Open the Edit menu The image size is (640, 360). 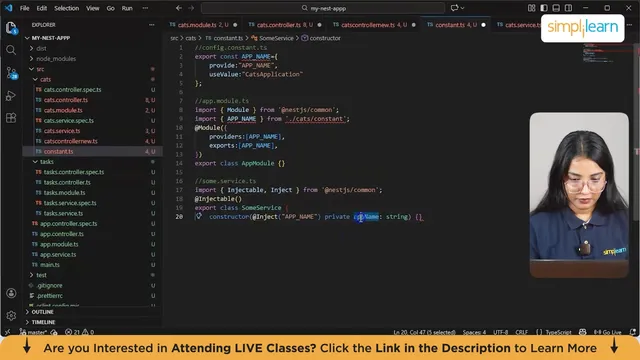click(x=42, y=8)
